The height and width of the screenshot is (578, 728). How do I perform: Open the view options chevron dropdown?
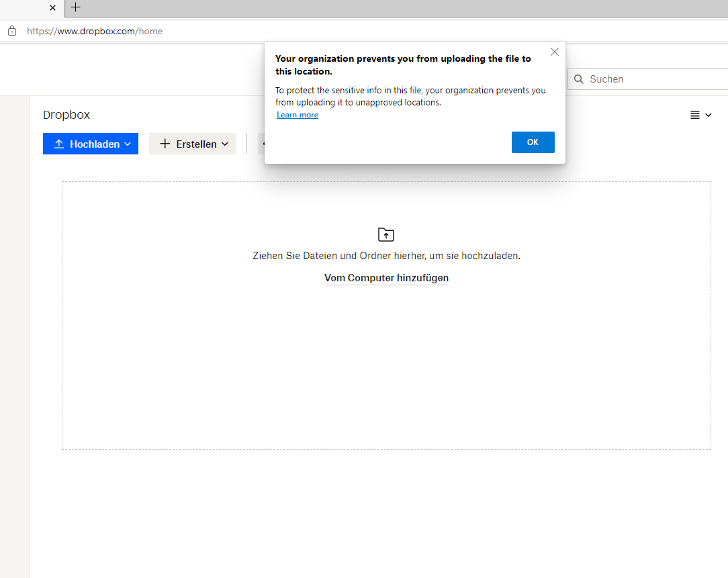(709, 115)
